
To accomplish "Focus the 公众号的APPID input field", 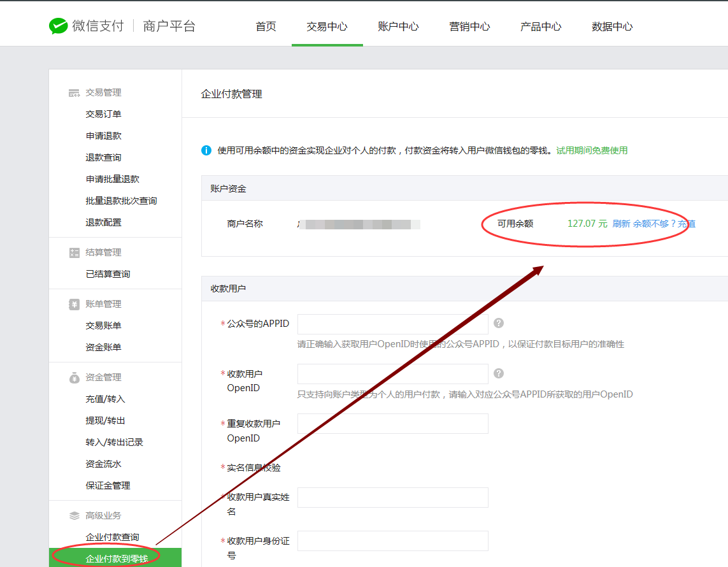I will (392, 324).
